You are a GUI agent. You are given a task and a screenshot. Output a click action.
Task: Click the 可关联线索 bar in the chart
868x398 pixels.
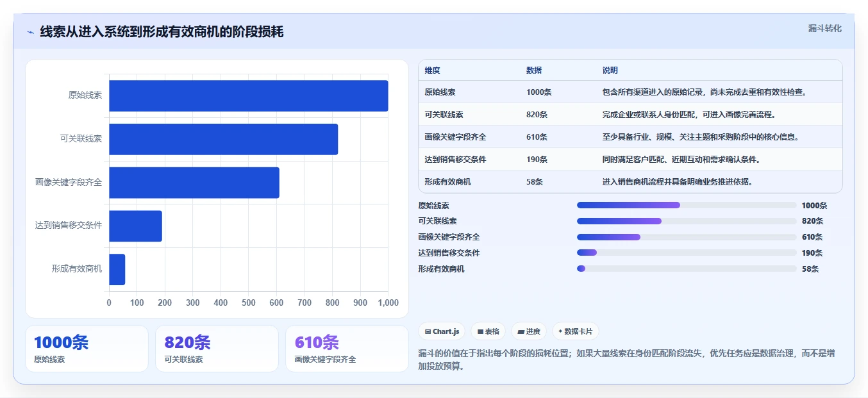pos(224,139)
